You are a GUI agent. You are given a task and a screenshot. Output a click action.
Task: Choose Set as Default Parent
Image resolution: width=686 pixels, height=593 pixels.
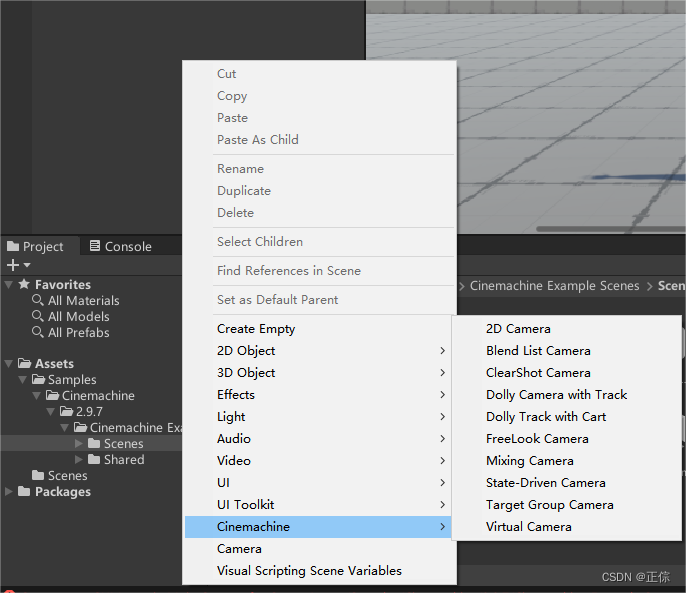coord(319,300)
